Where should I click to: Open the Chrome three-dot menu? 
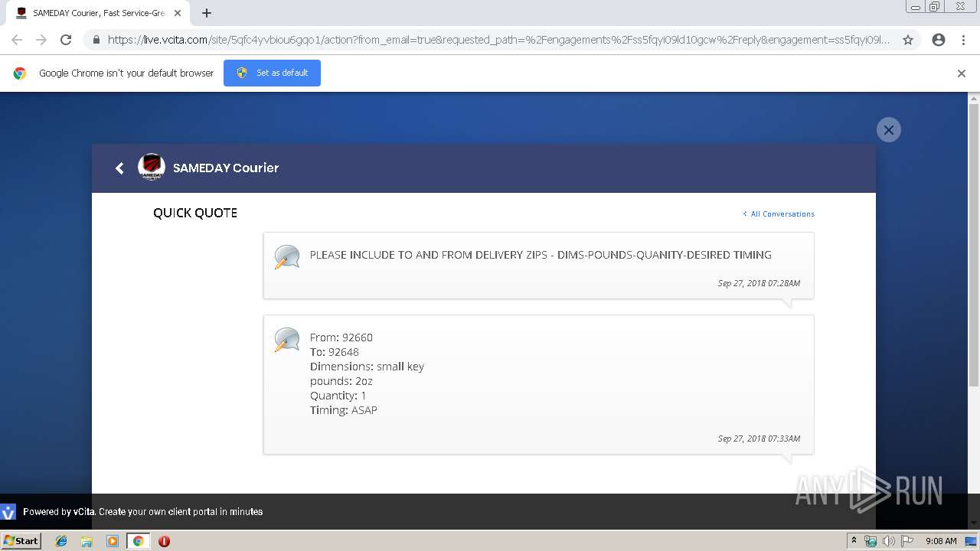point(963,40)
